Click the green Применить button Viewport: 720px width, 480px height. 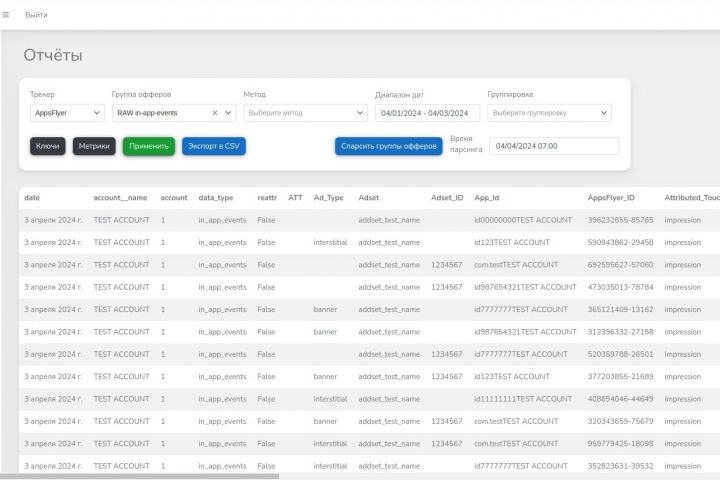(149, 146)
